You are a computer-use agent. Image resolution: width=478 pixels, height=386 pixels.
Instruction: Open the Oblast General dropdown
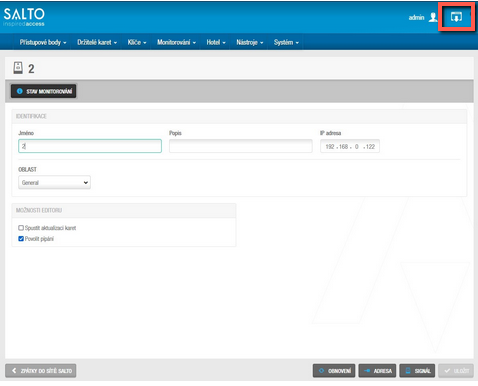point(54,182)
